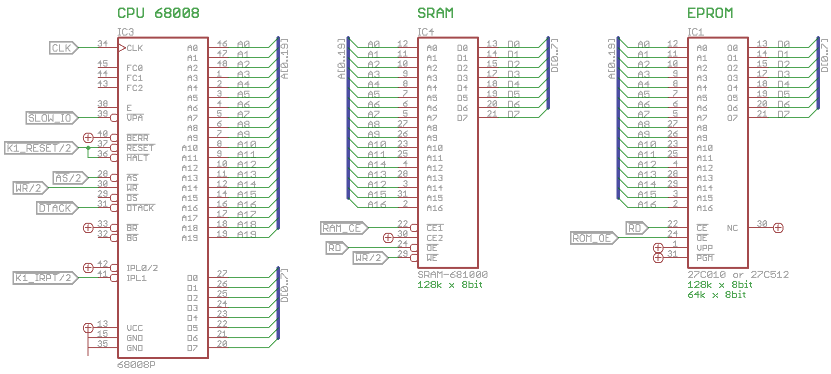
Task: Select the supply symbol on CPU VCC pin
Action: pyautogui.click(x=89, y=328)
